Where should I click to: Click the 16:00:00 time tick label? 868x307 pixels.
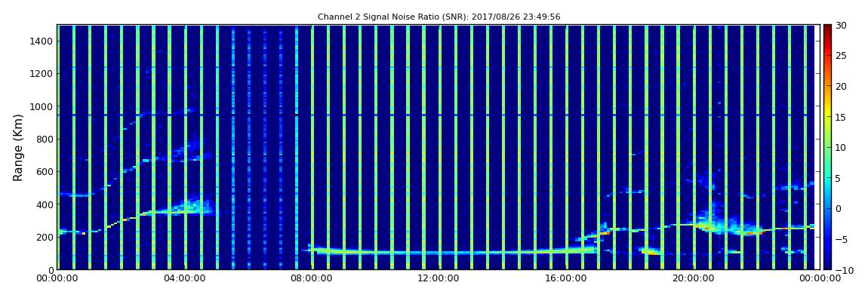[x=565, y=279]
